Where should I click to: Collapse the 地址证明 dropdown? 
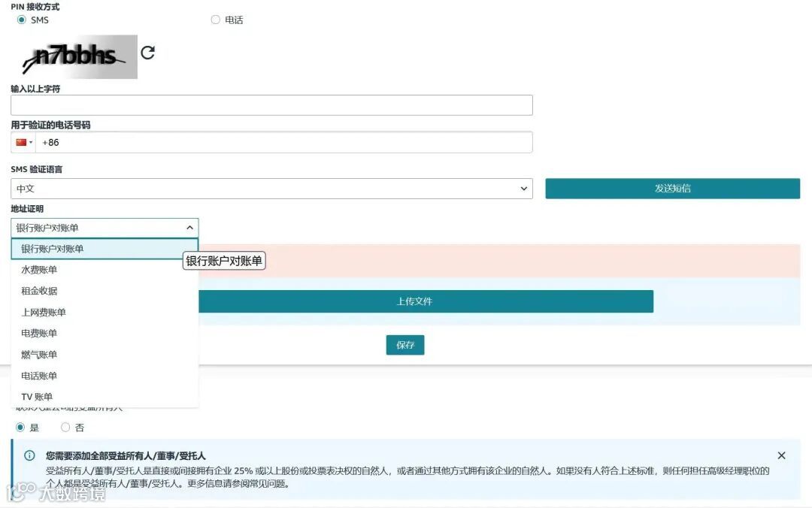pyautogui.click(x=105, y=228)
